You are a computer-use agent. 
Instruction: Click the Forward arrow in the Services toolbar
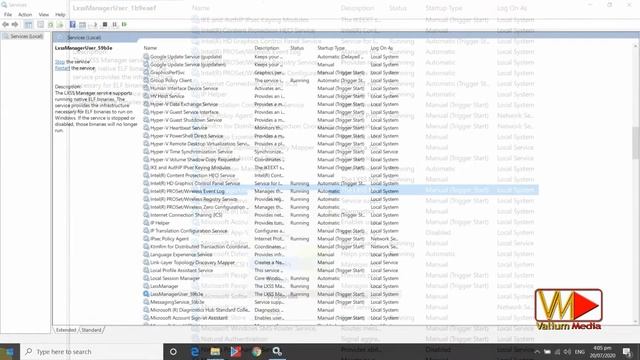click(15, 24)
